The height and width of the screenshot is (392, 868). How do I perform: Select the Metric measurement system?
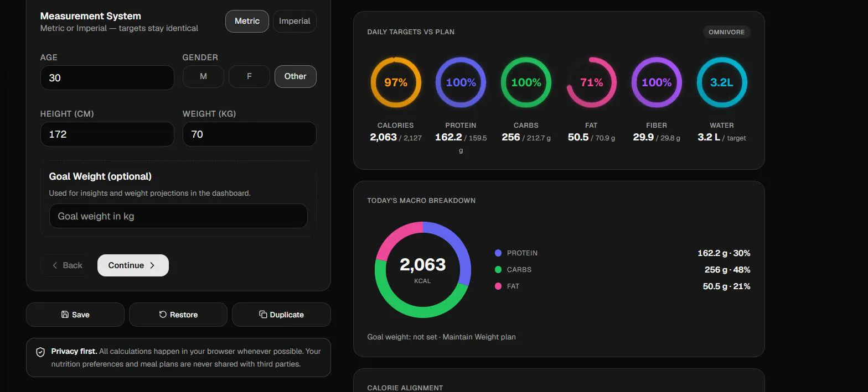coord(247,21)
